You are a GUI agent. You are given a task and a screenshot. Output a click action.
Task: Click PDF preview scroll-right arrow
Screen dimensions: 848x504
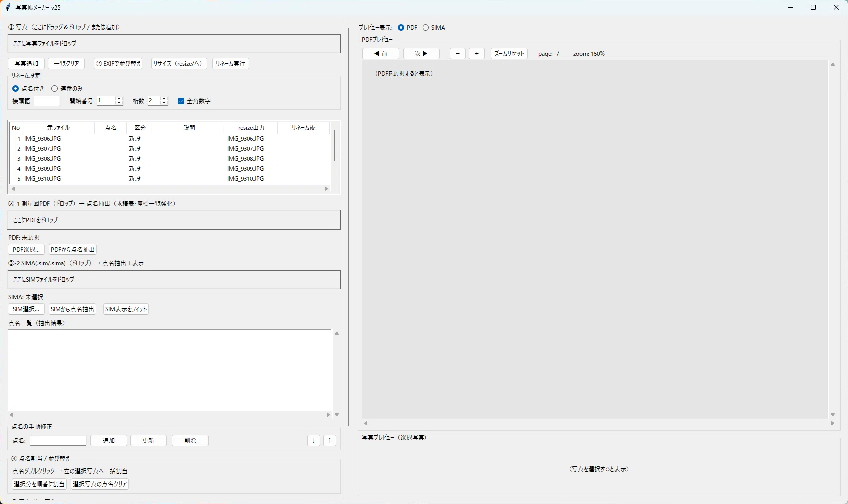click(833, 423)
